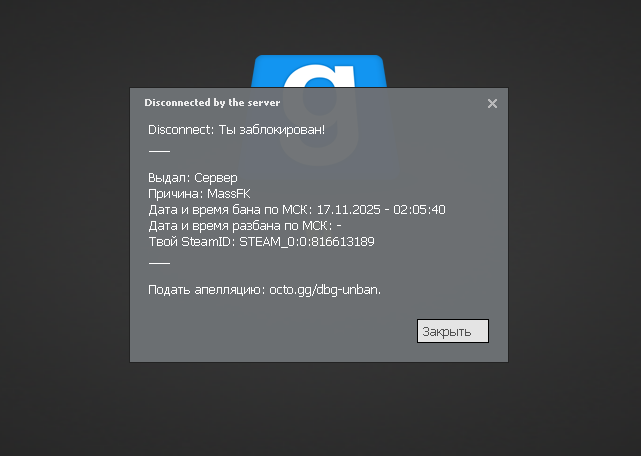Click the separator dash below the disconnect message
The width and height of the screenshot is (641, 456).
[159, 150]
